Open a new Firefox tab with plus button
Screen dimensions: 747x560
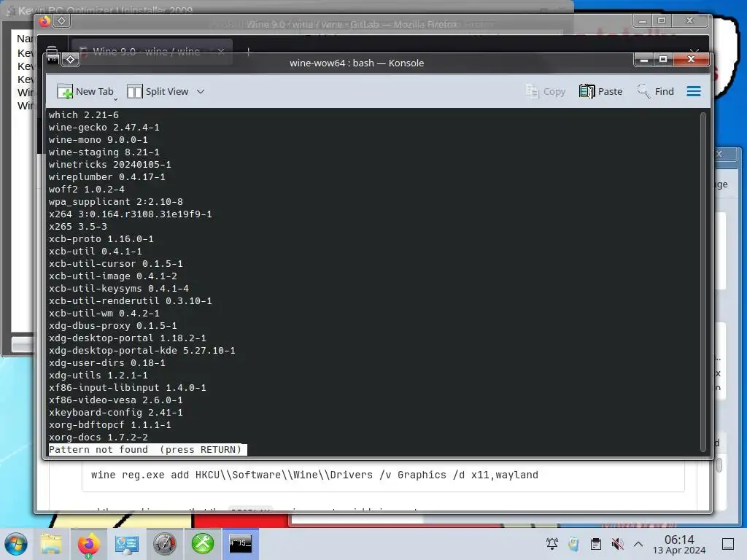coord(248,52)
